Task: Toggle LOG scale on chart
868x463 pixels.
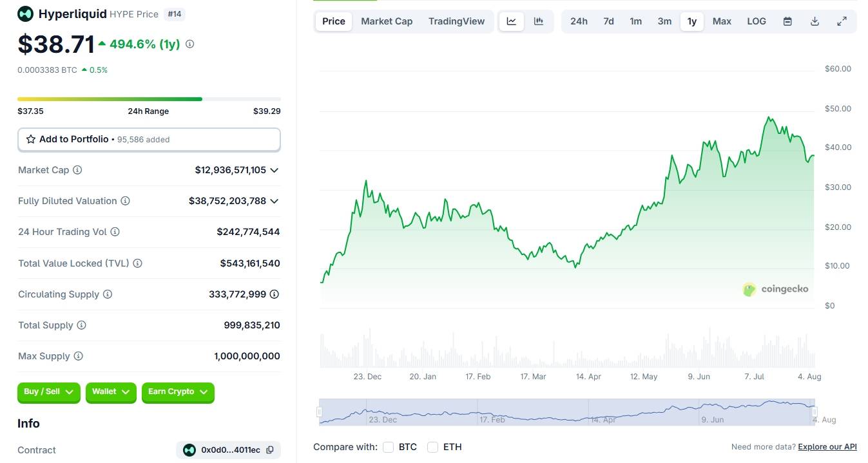Action: (757, 21)
